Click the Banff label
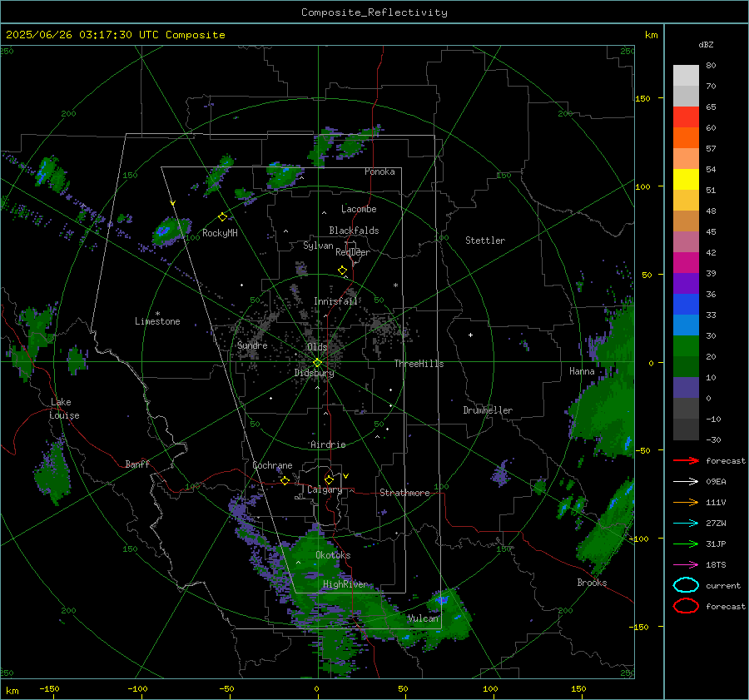Screen dimensions: 749x700 (137, 464)
